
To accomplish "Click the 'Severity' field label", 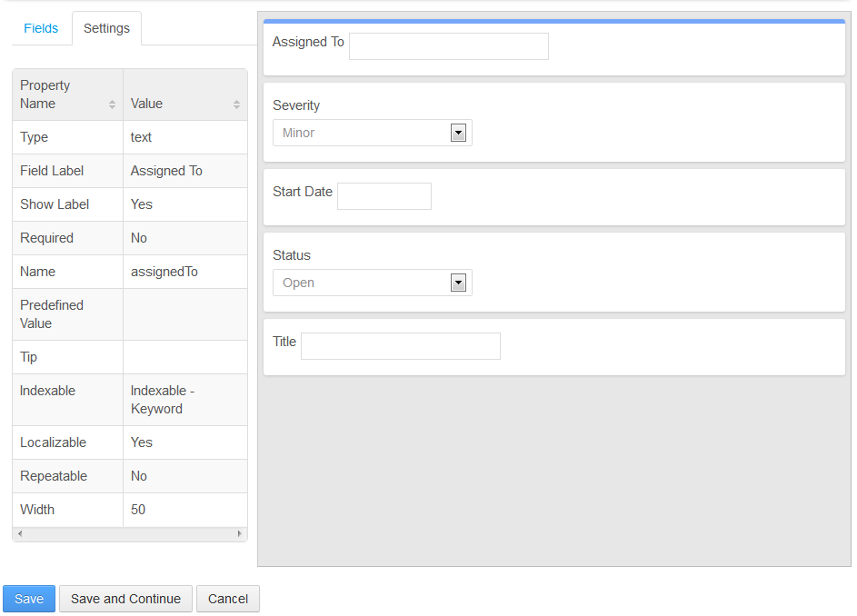I will tap(296, 105).
